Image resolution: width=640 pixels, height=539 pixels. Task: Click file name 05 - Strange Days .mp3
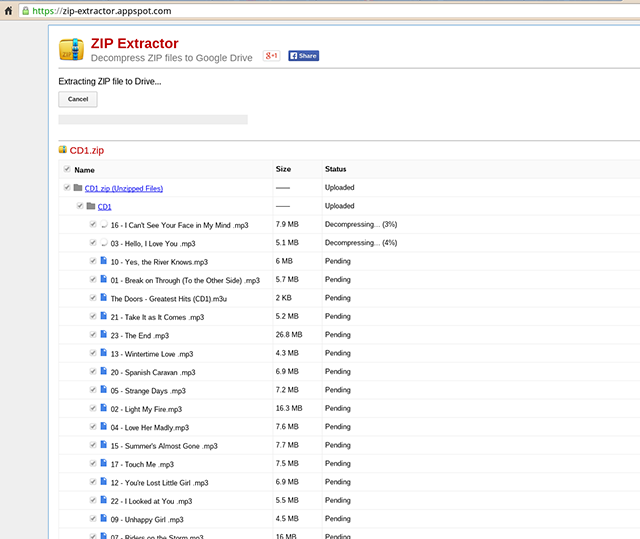pos(148,391)
